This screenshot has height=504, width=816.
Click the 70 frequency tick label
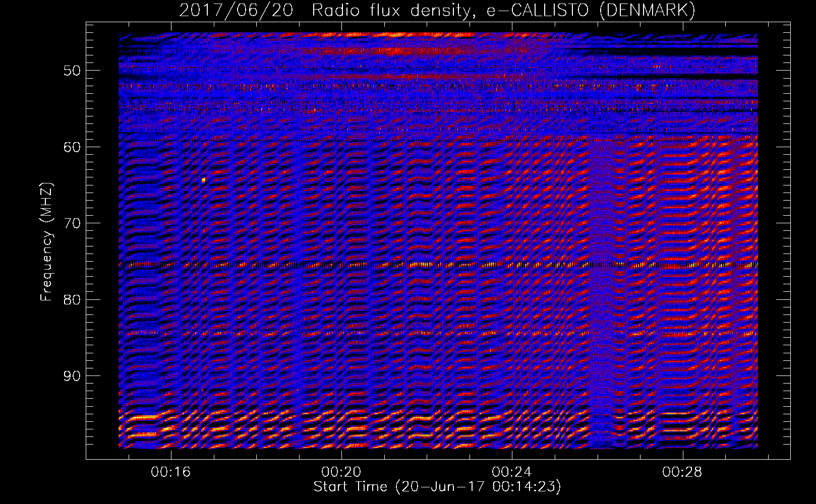click(72, 223)
